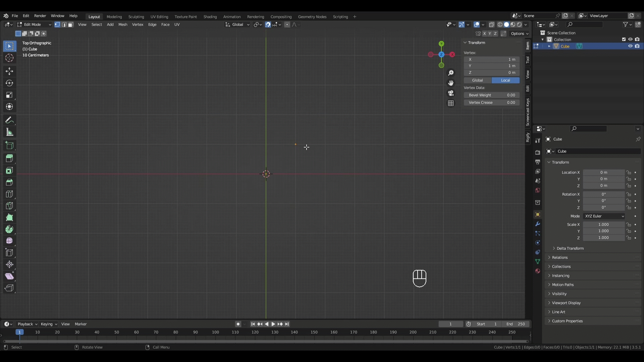The width and height of the screenshot is (644, 362).
Task: Open the Playback dropdown in timeline
Action: [27, 324]
